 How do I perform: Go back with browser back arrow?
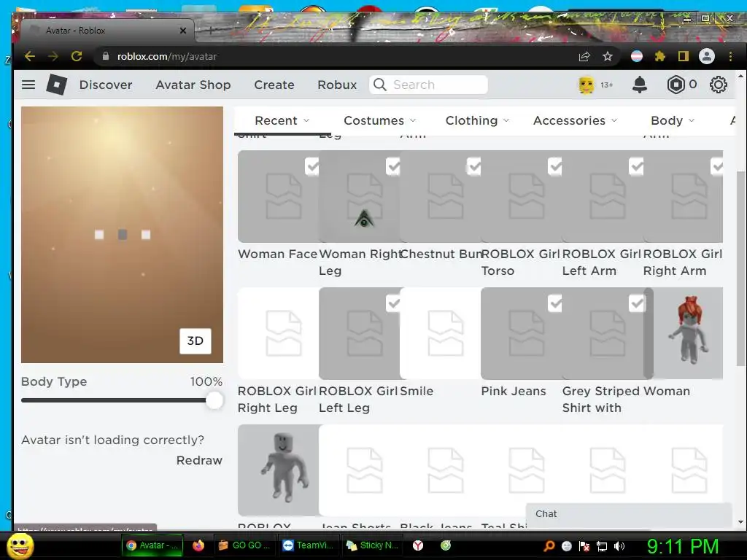tap(29, 56)
